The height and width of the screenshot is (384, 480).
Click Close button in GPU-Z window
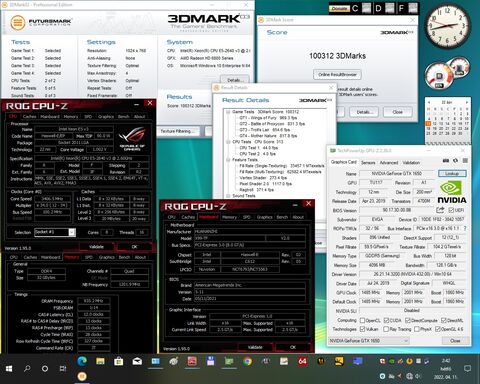pyautogui.click(x=455, y=341)
